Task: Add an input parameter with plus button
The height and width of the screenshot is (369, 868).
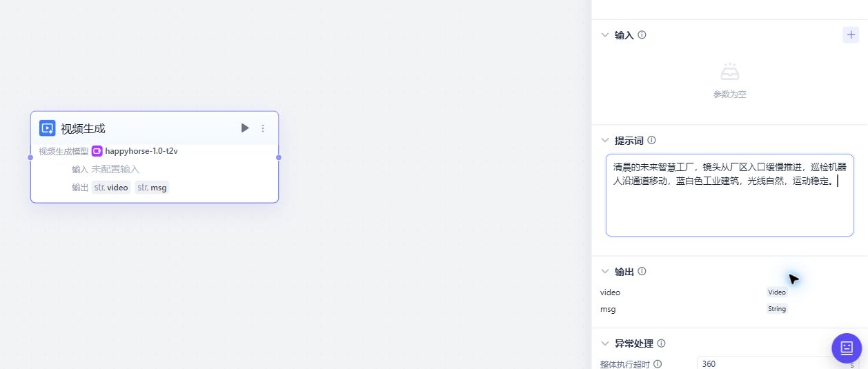Action: pyautogui.click(x=851, y=34)
